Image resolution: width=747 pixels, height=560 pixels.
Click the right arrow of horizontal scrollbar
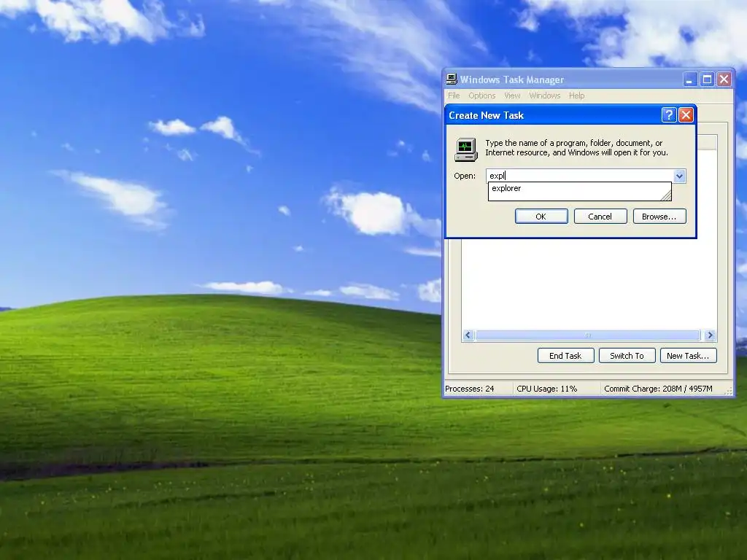(711, 335)
